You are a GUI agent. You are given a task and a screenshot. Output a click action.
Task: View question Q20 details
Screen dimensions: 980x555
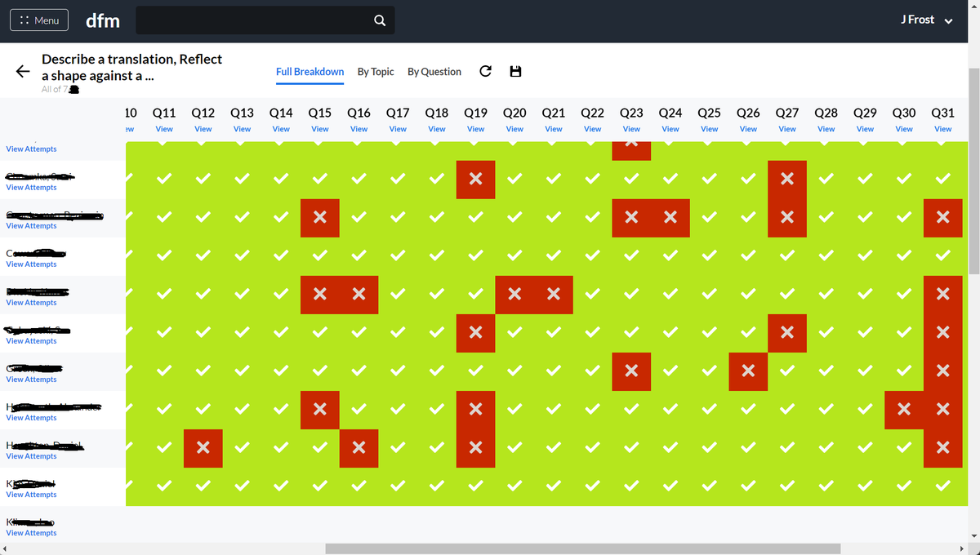tap(514, 128)
